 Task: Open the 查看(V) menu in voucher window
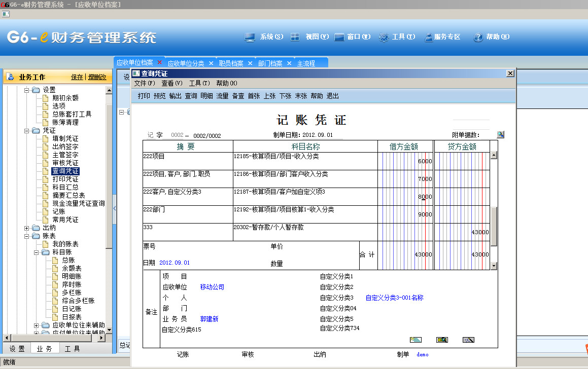point(171,83)
